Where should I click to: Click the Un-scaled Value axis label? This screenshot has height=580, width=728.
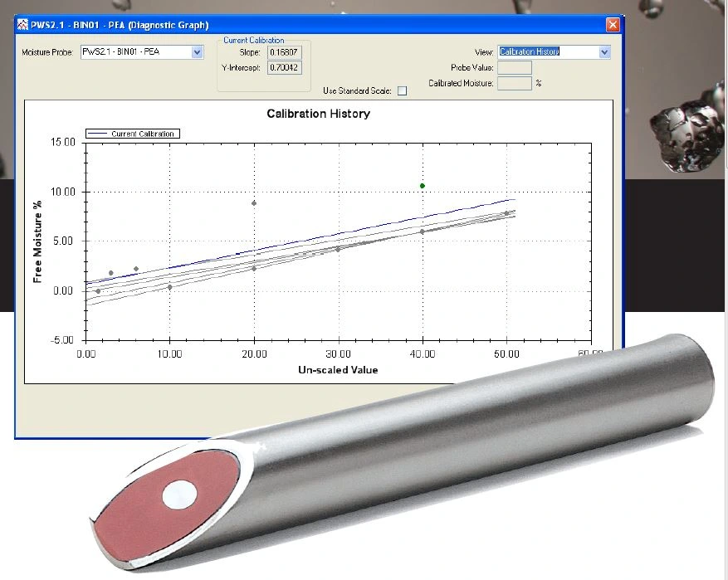tap(338, 369)
